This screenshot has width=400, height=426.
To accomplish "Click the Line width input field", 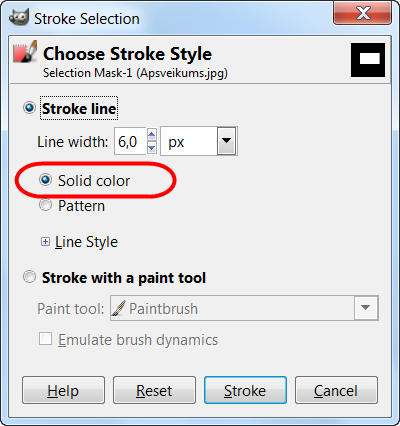I will pos(130,141).
